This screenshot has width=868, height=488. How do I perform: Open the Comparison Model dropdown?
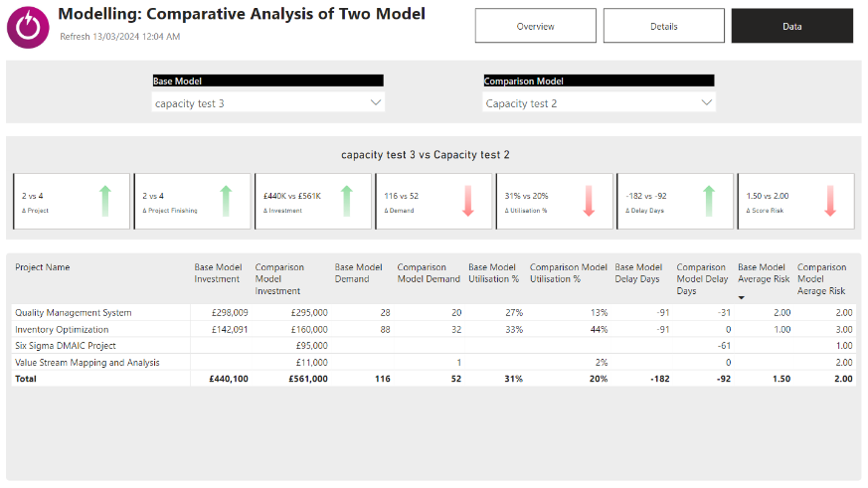click(x=599, y=103)
